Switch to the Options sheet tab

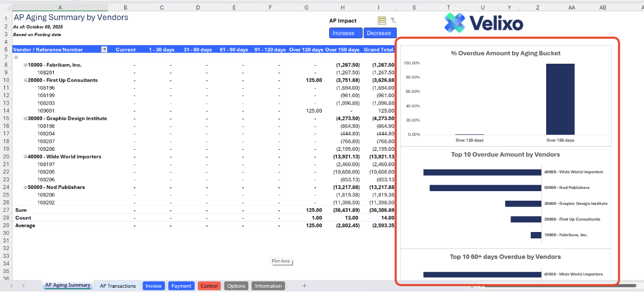click(x=236, y=286)
